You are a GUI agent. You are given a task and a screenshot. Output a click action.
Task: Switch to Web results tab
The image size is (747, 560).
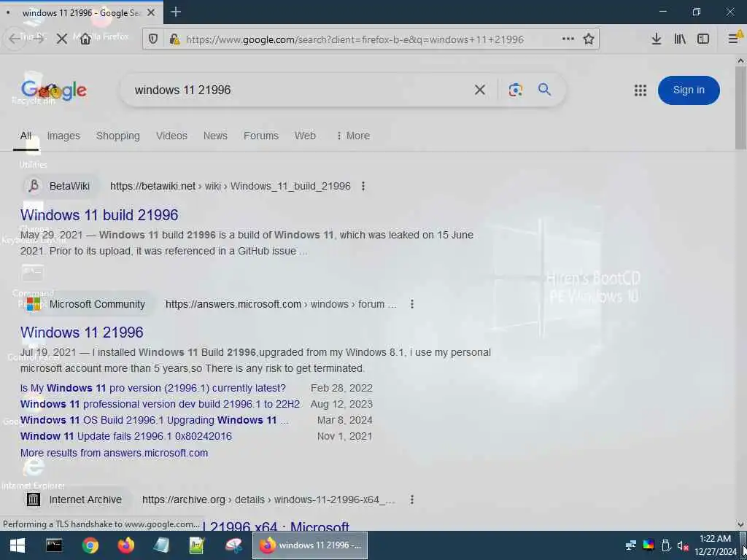305,136
